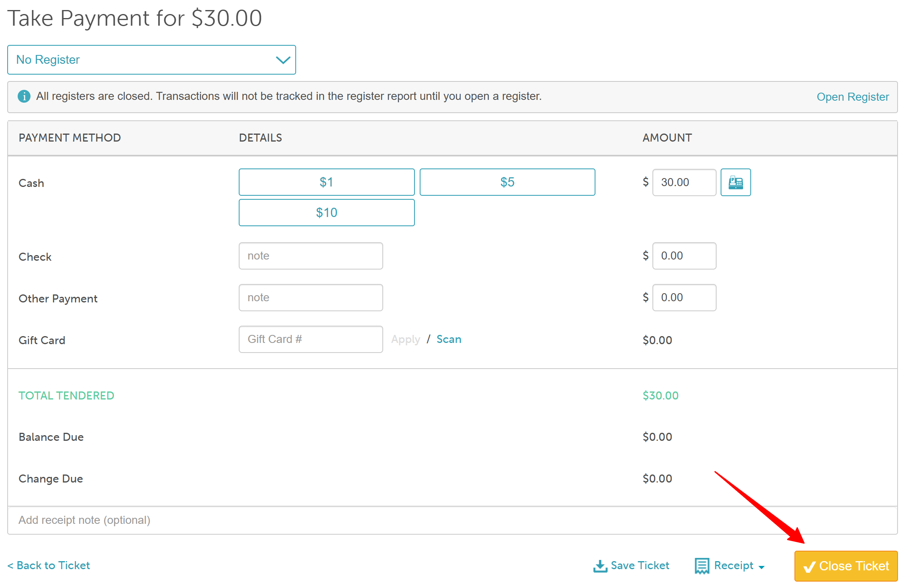Click the Check note field
Viewport: 906px width, 588px height.
click(x=311, y=256)
